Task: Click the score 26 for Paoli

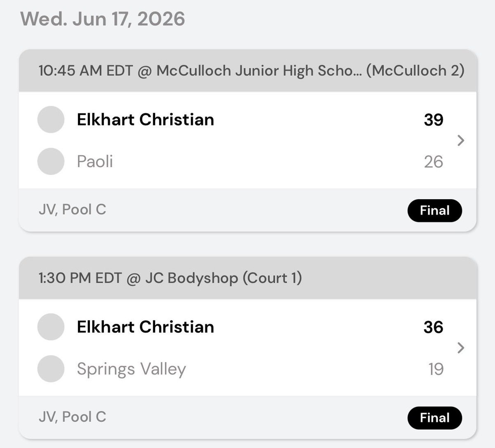Action: [434, 162]
